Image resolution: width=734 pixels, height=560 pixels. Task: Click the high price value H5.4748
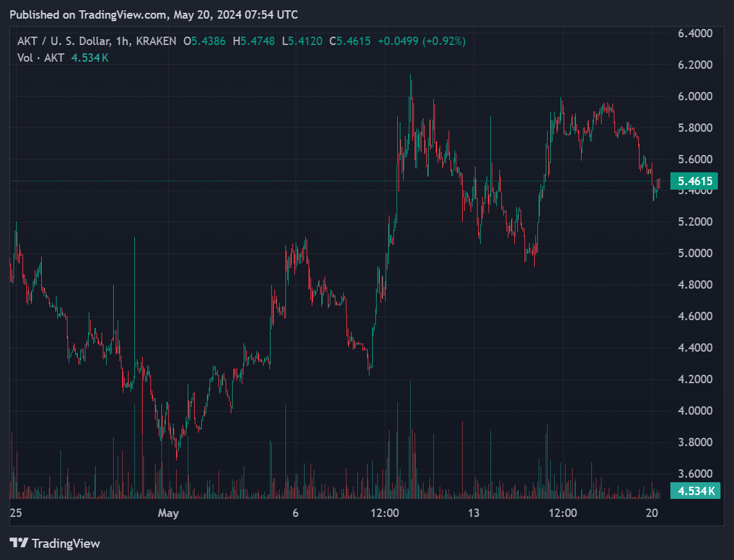[x=254, y=41]
